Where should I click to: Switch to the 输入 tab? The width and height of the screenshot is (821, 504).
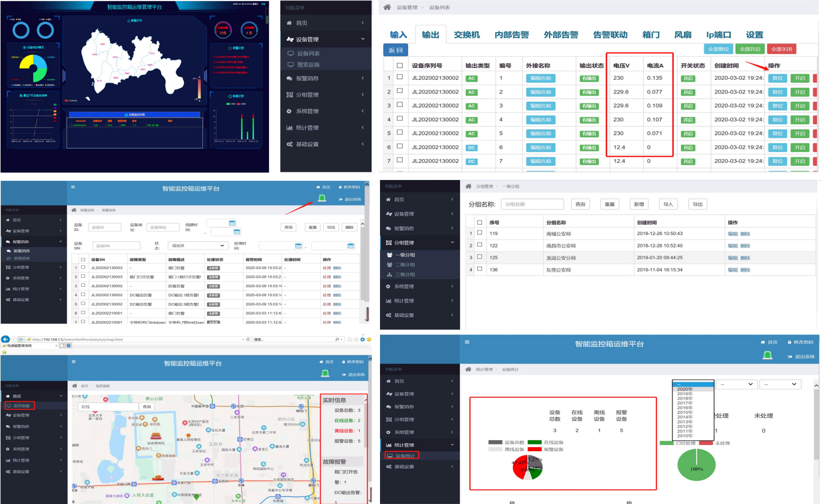point(398,35)
